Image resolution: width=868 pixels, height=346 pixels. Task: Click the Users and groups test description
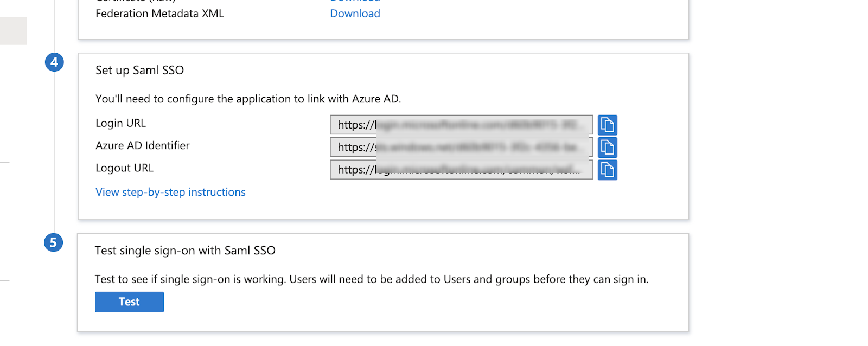tap(371, 279)
